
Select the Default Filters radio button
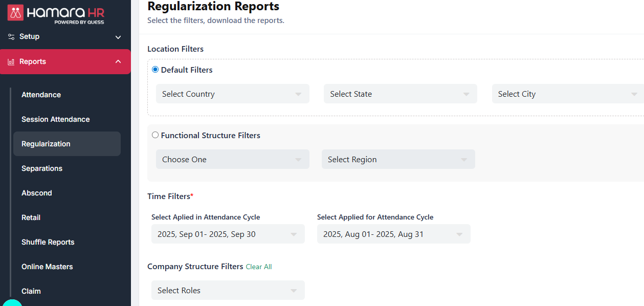coord(156,70)
